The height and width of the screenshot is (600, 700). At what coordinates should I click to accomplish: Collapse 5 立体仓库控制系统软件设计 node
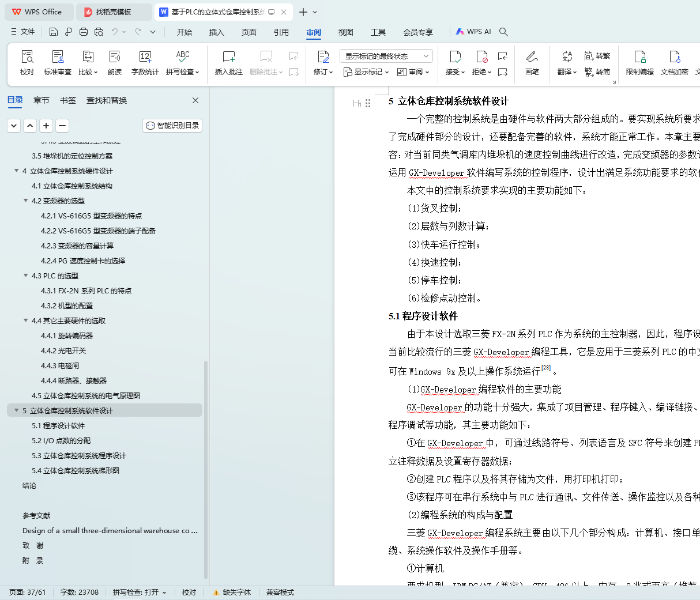coord(16,410)
